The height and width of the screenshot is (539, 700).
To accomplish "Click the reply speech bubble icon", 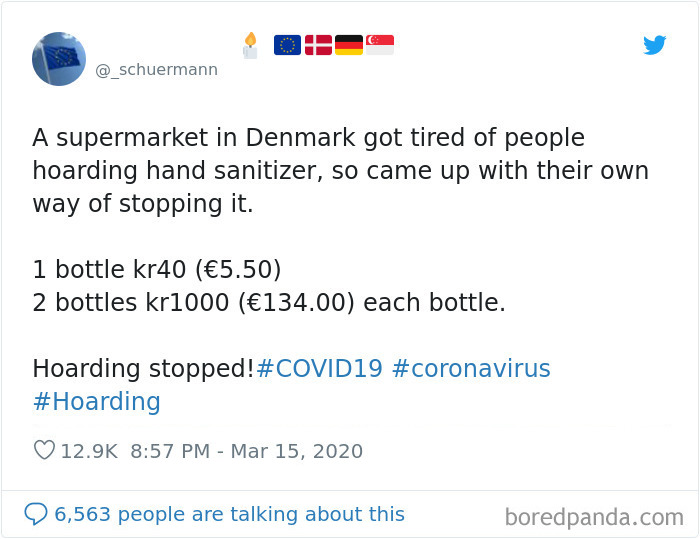I will (36, 514).
